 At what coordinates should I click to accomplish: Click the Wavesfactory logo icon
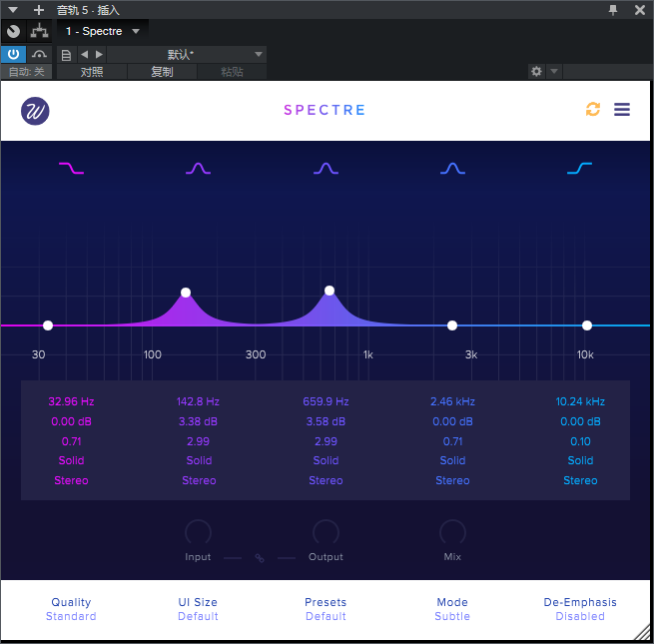pyautogui.click(x=35, y=111)
